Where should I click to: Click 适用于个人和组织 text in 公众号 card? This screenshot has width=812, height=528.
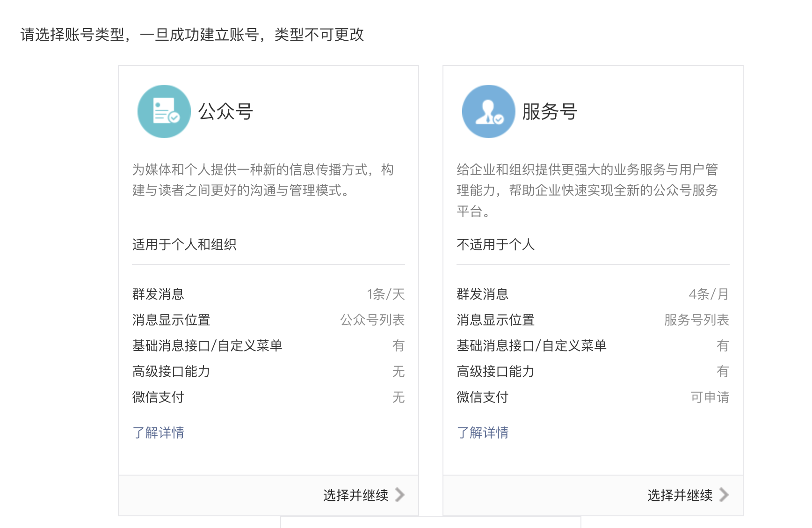click(184, 244)
